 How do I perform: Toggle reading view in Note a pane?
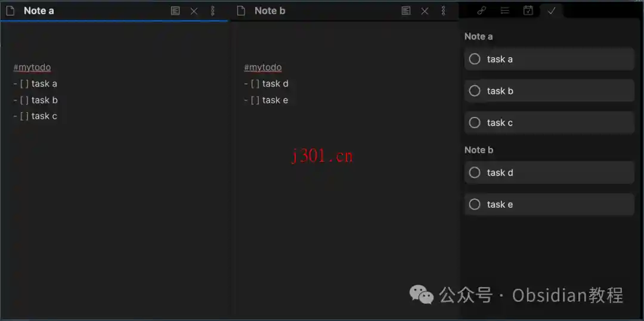[x=175, y=11]
